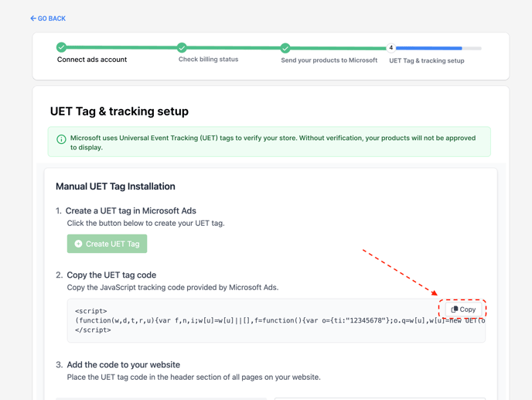Click the Send products step checkmark circle
The height and width of the screenshot is (400, 532).
click(x=285, y=48)
